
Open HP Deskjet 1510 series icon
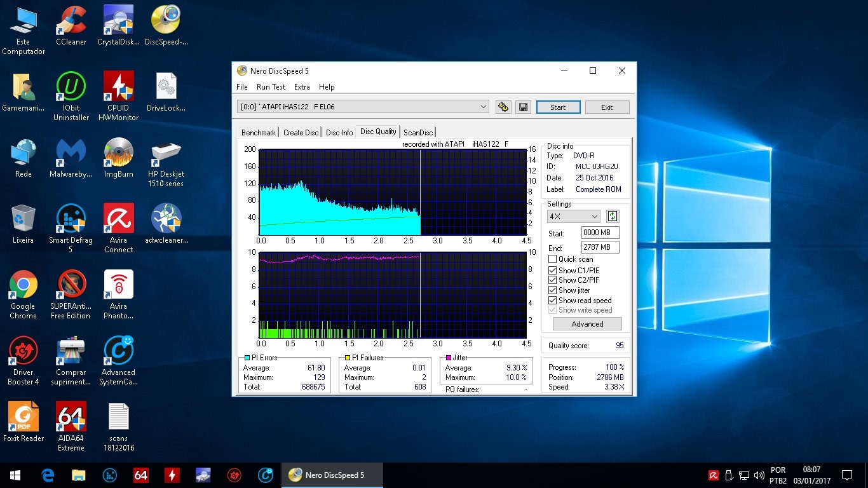point(166,163)
